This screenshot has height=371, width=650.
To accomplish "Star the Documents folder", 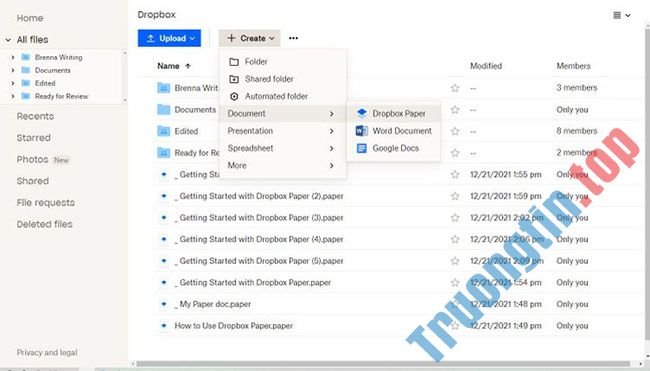I will (x=455, y=109).
